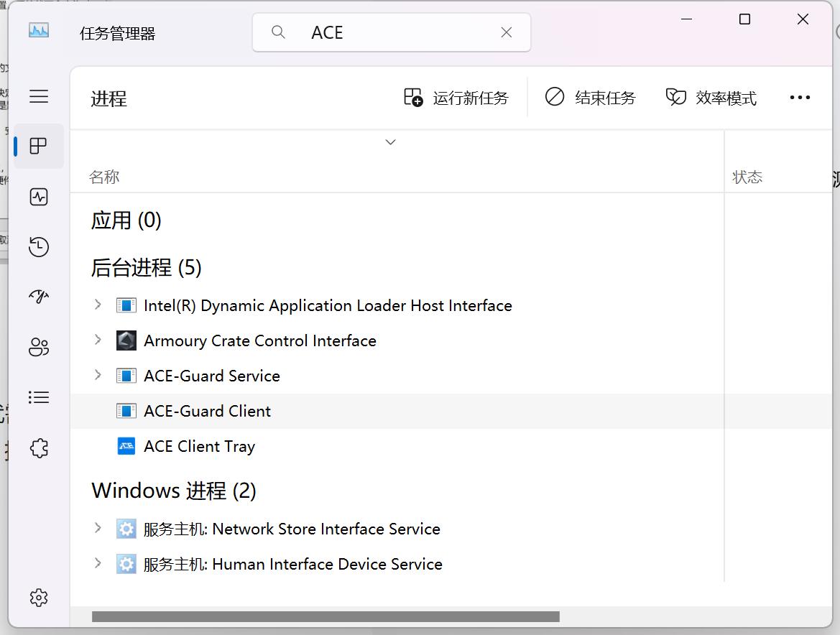The image size is (840, 635).
Task: Switch to the 进程 page
Action: coord(39,147)
